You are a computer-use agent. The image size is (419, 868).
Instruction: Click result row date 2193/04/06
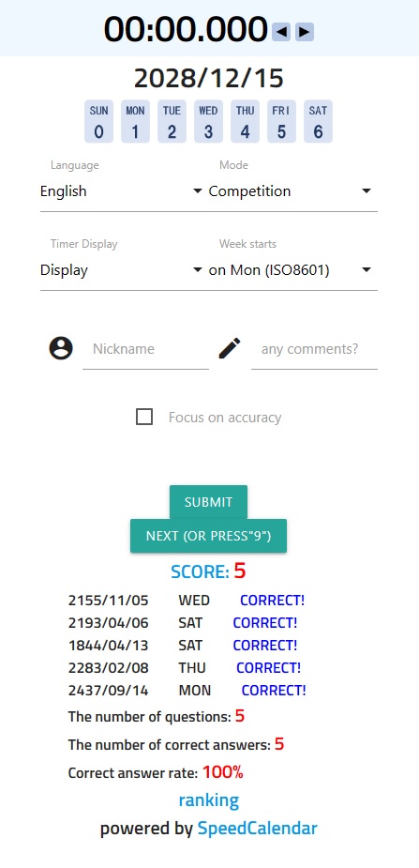click(109, 623)
